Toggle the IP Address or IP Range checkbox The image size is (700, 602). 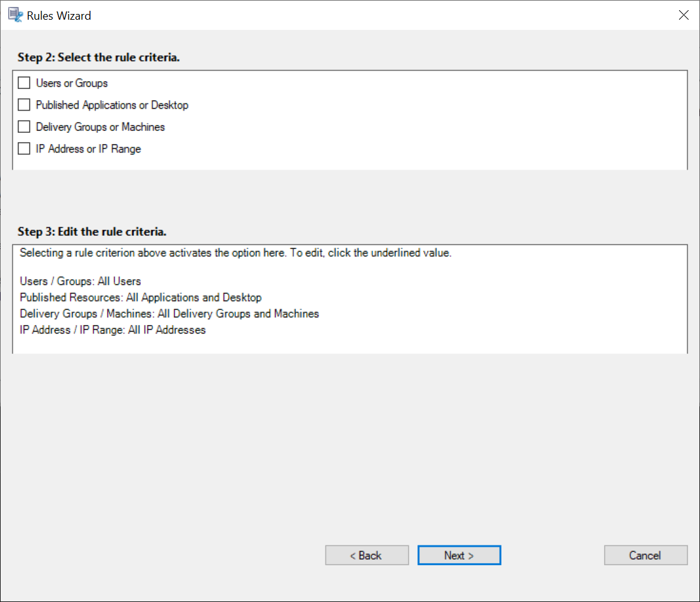[x=24, y=149]
